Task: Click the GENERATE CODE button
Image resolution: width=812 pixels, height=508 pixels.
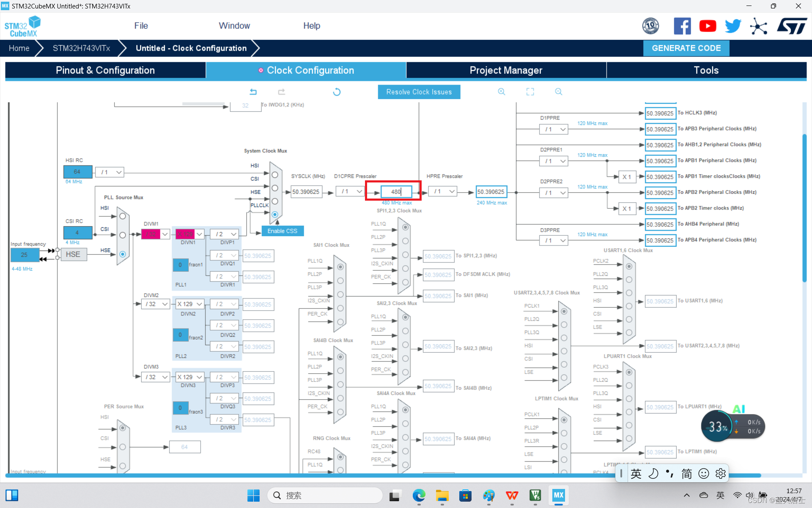Action: pyautogui.click(x=686, y=48)
